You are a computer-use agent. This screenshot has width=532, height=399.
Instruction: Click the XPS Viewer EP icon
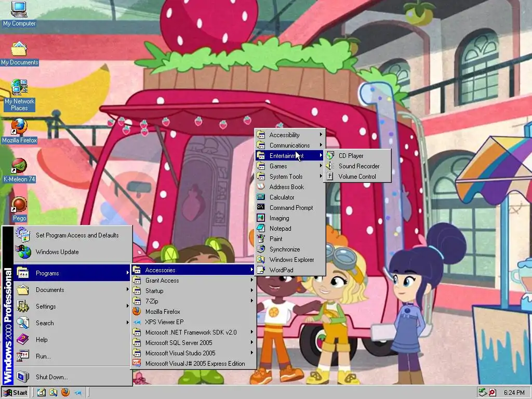tap(137, 322)
